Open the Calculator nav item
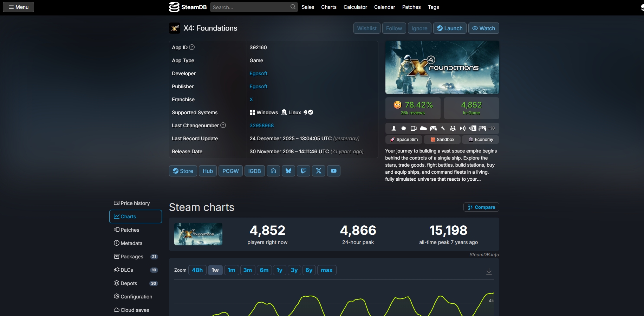Image resolution: width=644 pixels, height=316 pixels. point(355,7)
